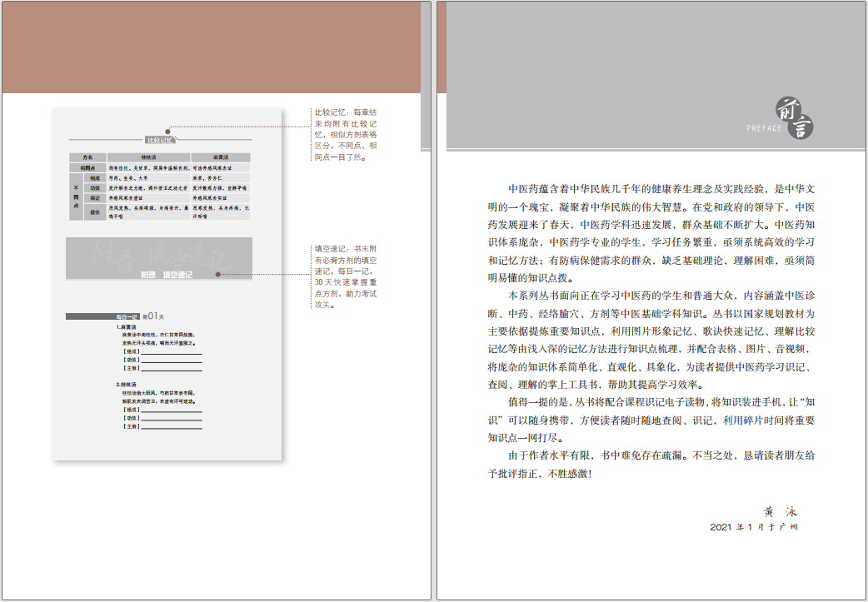Click the 比较记忆 annotation text on right
868x602 pixels.
[x=346, y=133]
